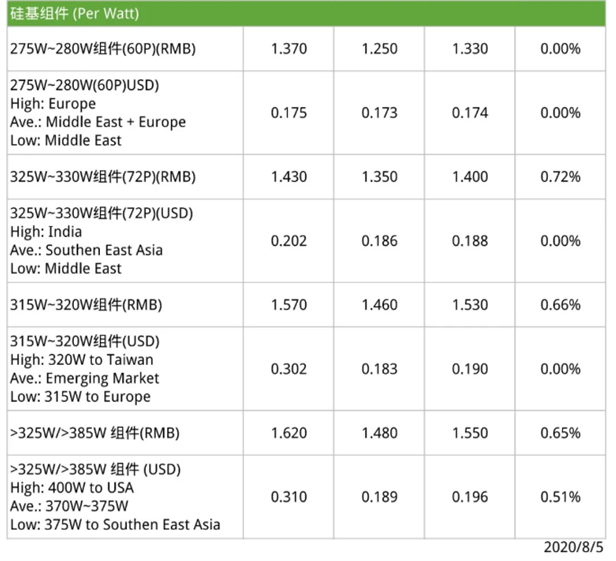Click the 1.430 price cell

click(x=288, y=176)
